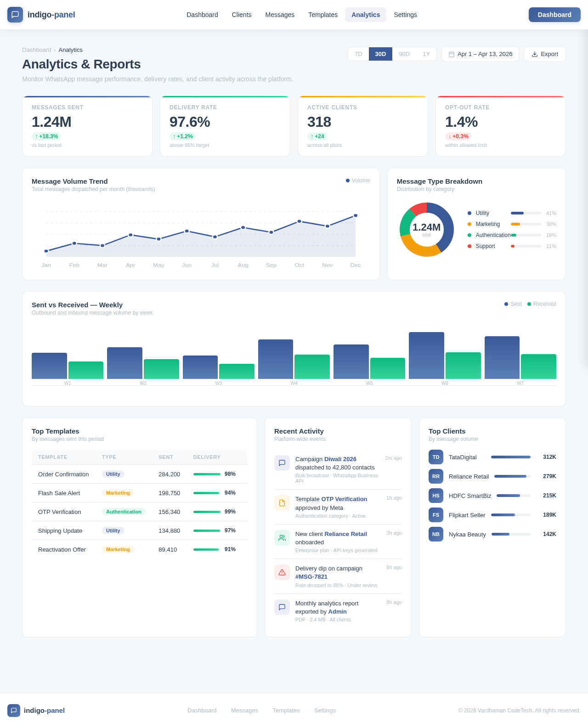Open Settings in the top navigation
588x728 pixels.
406,15
